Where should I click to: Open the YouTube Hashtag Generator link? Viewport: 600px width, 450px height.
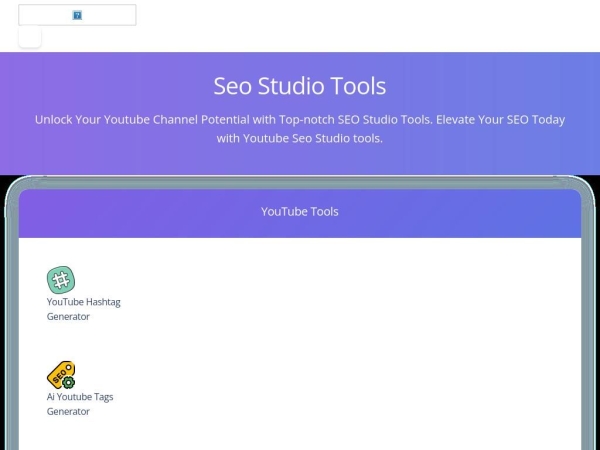pos(83,309)
